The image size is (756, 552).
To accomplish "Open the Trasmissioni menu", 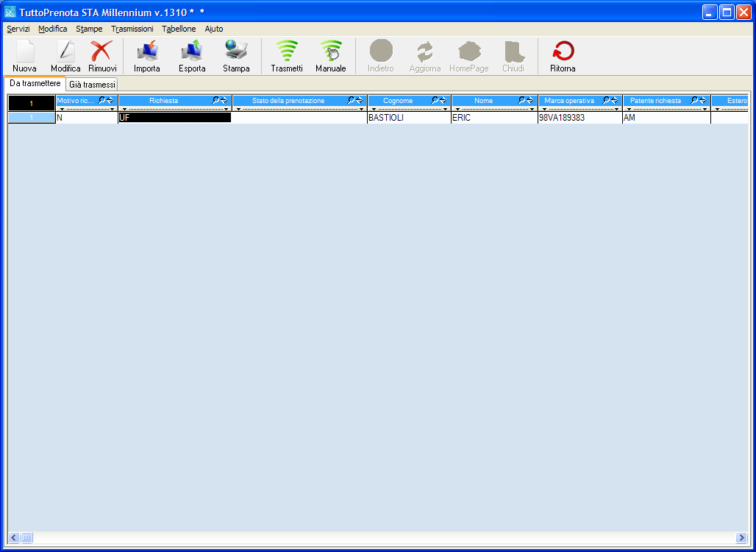I will [132, 29].
